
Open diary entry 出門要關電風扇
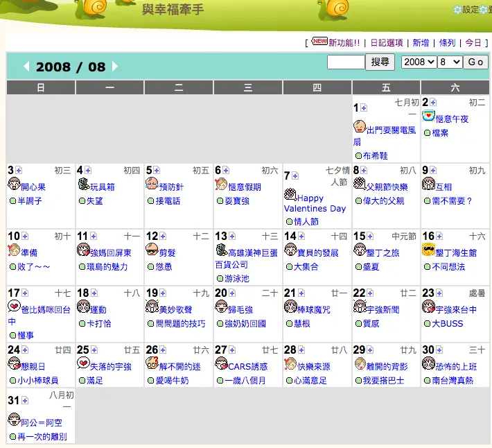coord(385,136)
